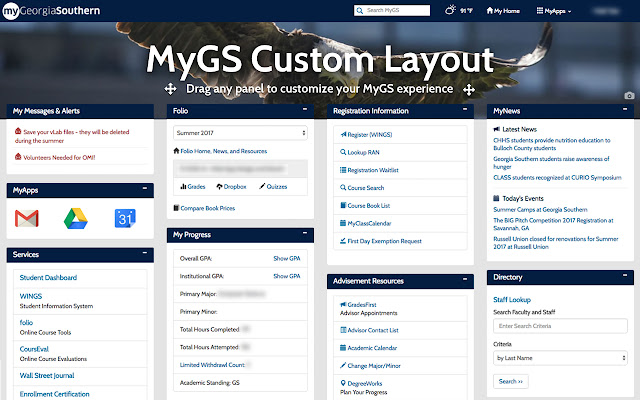
Task: Open Google Calendar icon in MyApps
Action: (x=125, y=218)
